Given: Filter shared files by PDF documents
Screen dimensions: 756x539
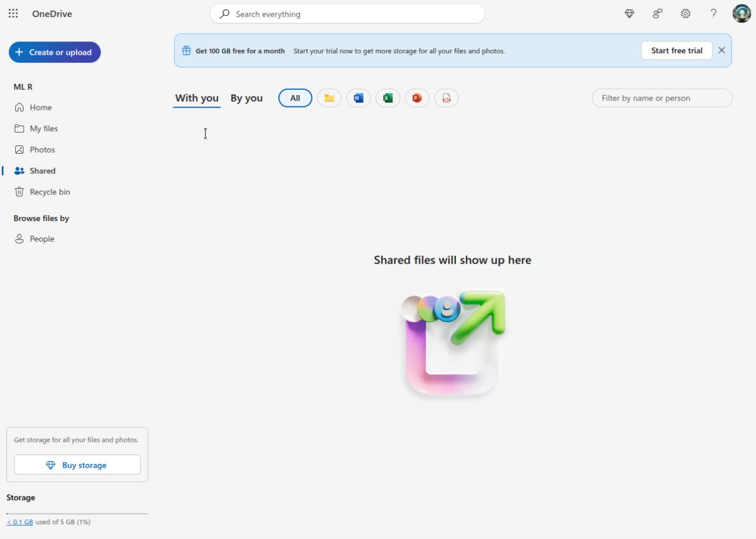Looking at the screenshot, I should pyautogui.click(x=447, y=98).
